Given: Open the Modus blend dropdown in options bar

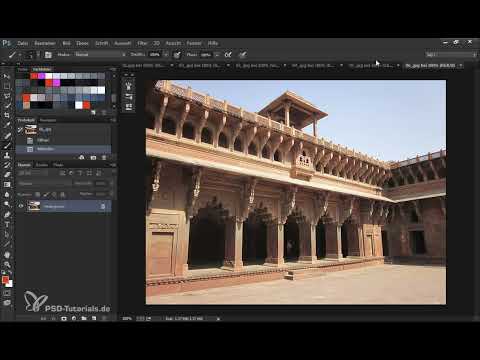Looking at the screenshot, I should (101, 55).
